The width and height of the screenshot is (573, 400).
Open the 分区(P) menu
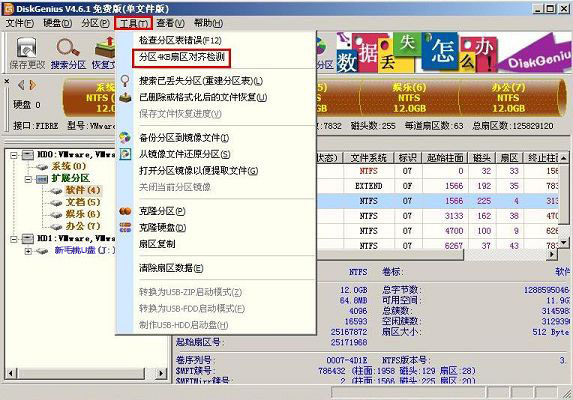[x=95, y=23]
